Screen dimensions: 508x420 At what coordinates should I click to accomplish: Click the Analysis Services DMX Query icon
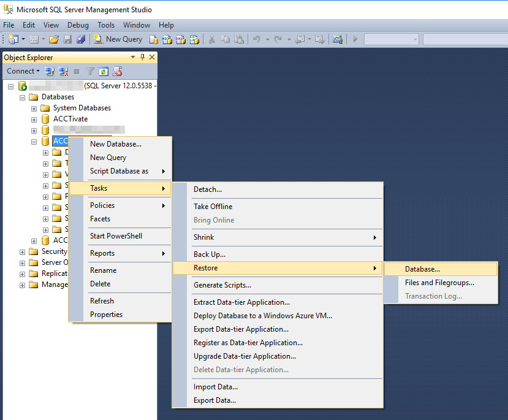pos(181,39)
